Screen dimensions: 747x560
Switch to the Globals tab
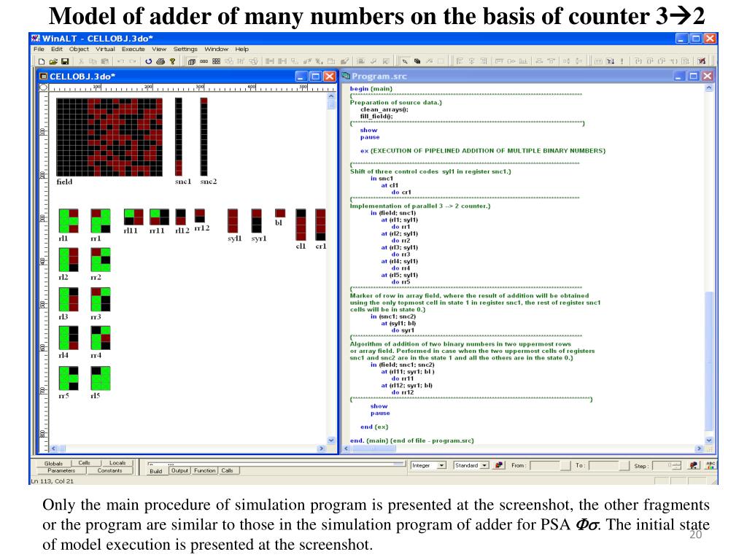tap(53, 463)
